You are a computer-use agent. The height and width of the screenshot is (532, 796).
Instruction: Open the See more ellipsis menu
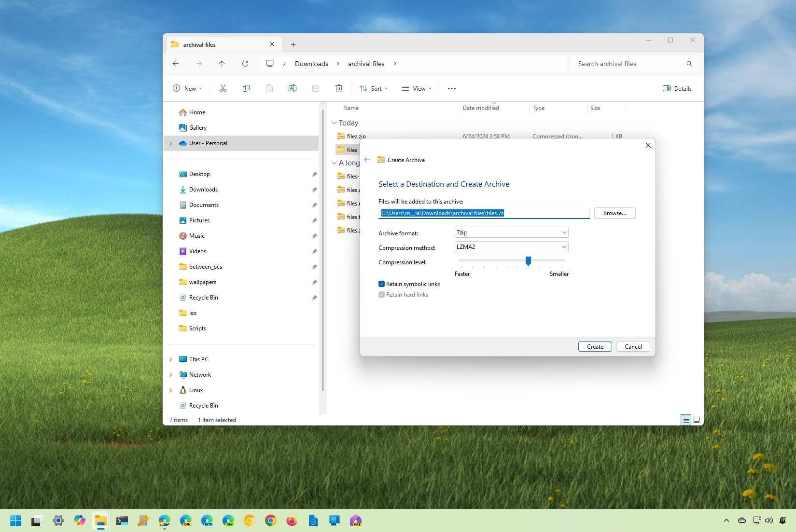(x=452, y=89)
